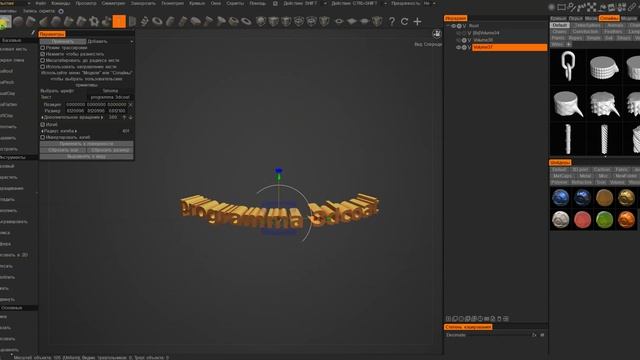Select the threaded rod stamp thumbnail
The height and width of the screenshot is (360, 640).
[604, 139]
